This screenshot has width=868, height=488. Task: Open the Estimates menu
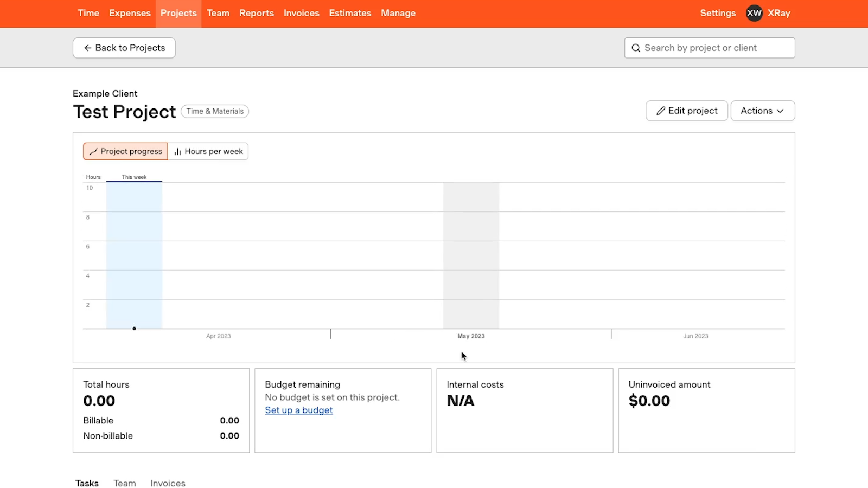pyautogui.click(x=350, y=13)
